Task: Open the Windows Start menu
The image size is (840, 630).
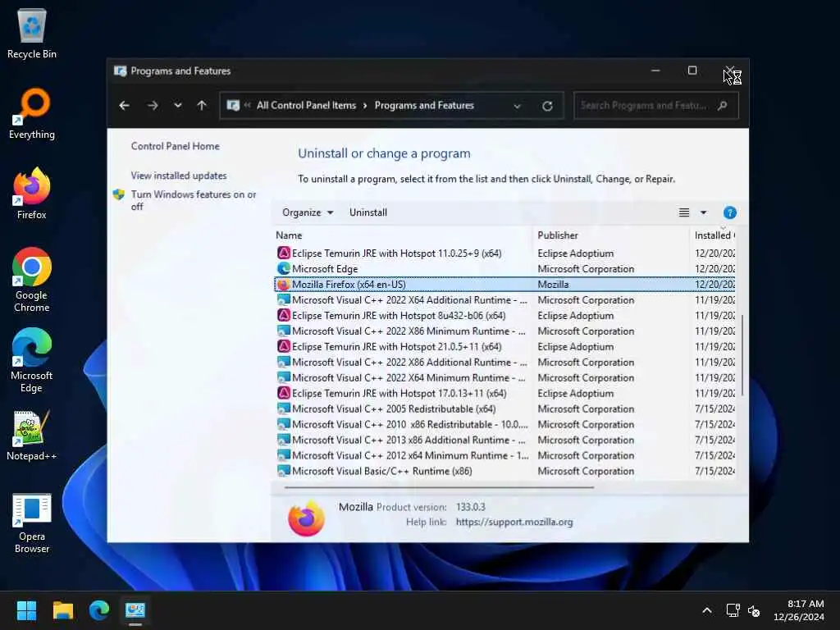Action: (26, 610)
